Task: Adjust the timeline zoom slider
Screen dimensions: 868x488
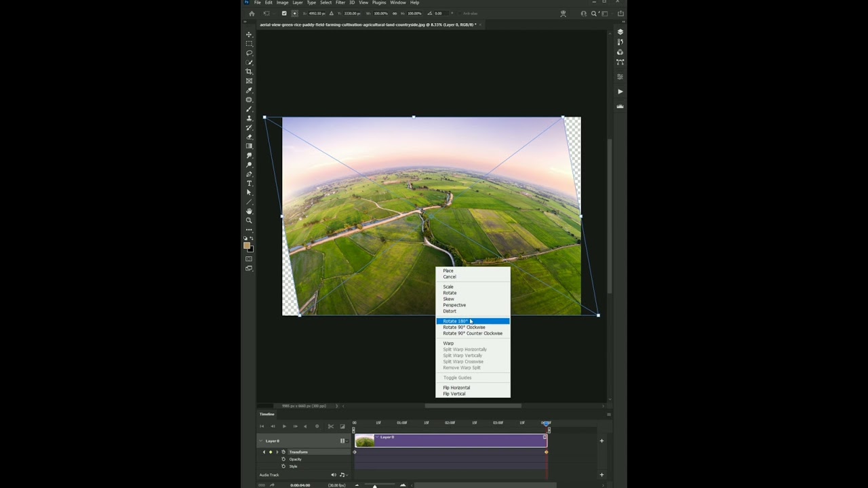Action: pos(375,485)
